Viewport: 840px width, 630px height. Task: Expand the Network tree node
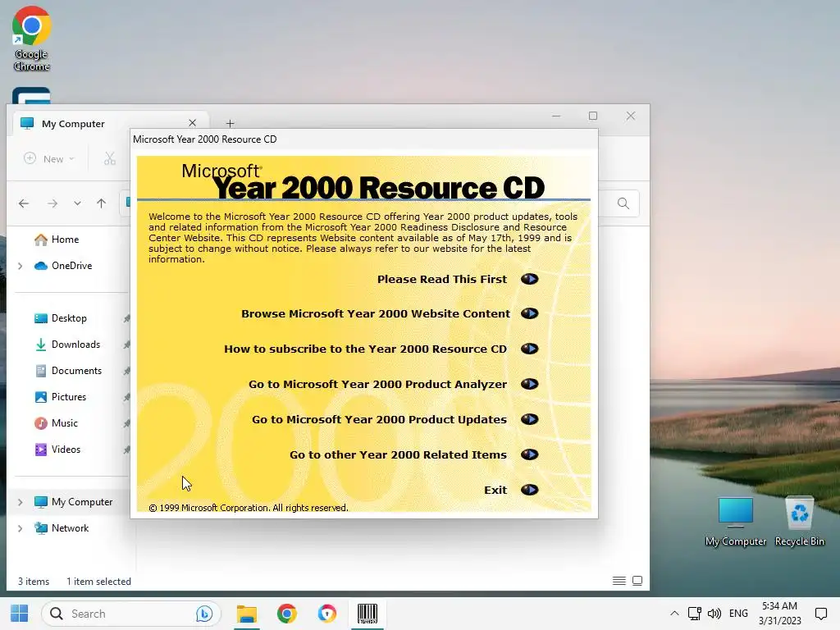click(21, 528)
